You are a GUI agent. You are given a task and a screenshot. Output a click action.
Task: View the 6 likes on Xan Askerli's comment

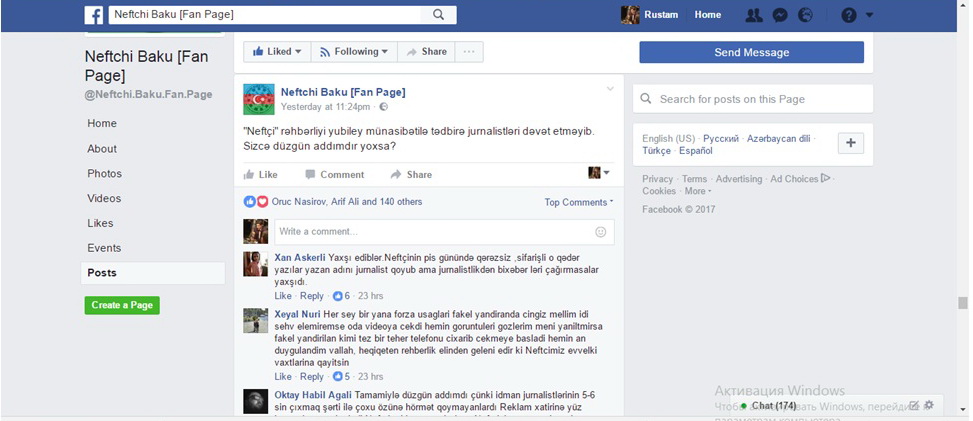pos(341,296)
